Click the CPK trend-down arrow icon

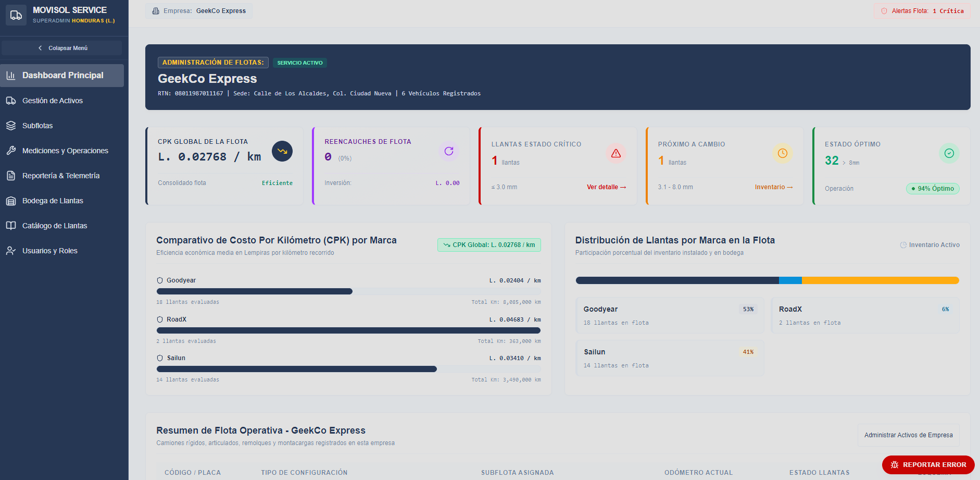(x=282, y=151)
